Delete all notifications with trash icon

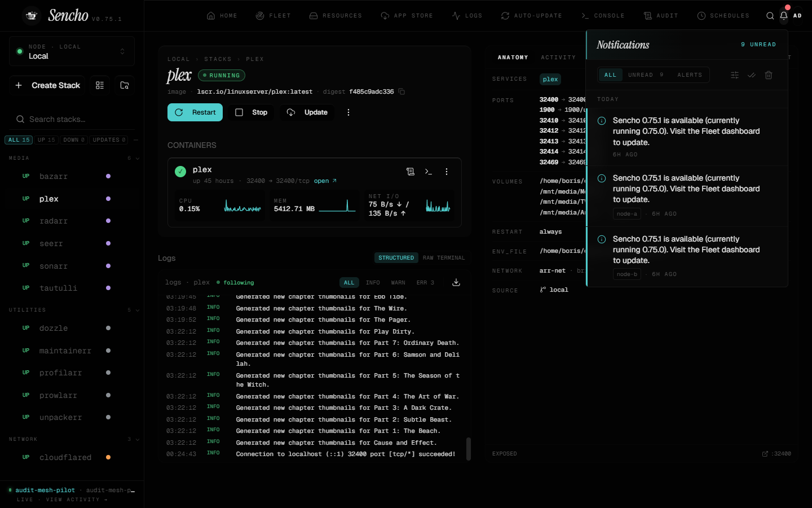coord(769,75)
